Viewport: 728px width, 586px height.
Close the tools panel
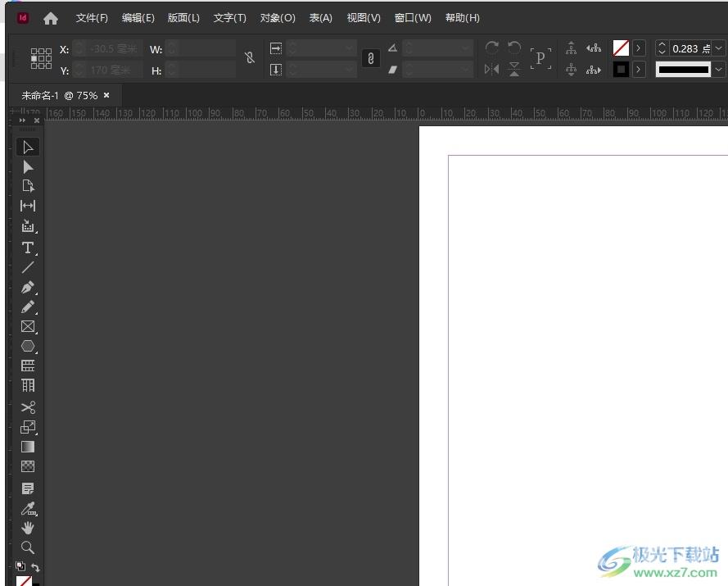[37, 120]
